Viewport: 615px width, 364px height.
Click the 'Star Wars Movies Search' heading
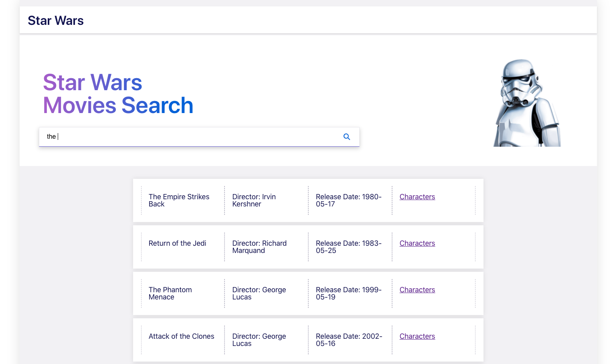click(x=118, y=94)
